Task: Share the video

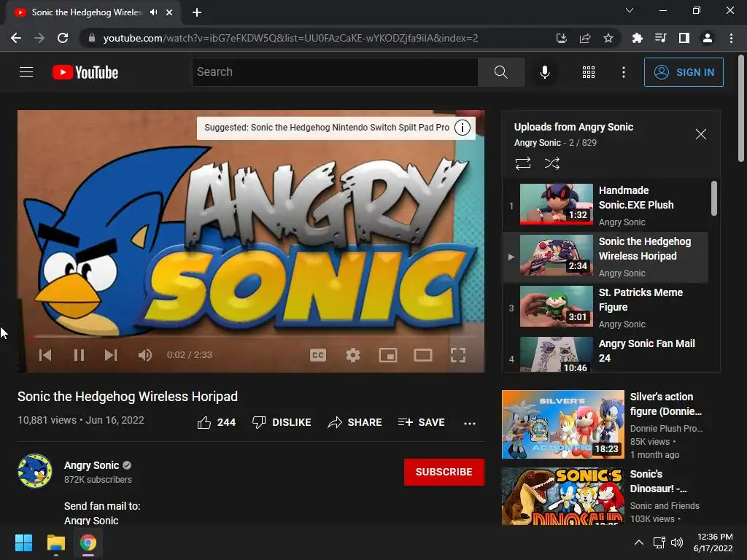Action: pyautogui.click(x=355, y=422)
